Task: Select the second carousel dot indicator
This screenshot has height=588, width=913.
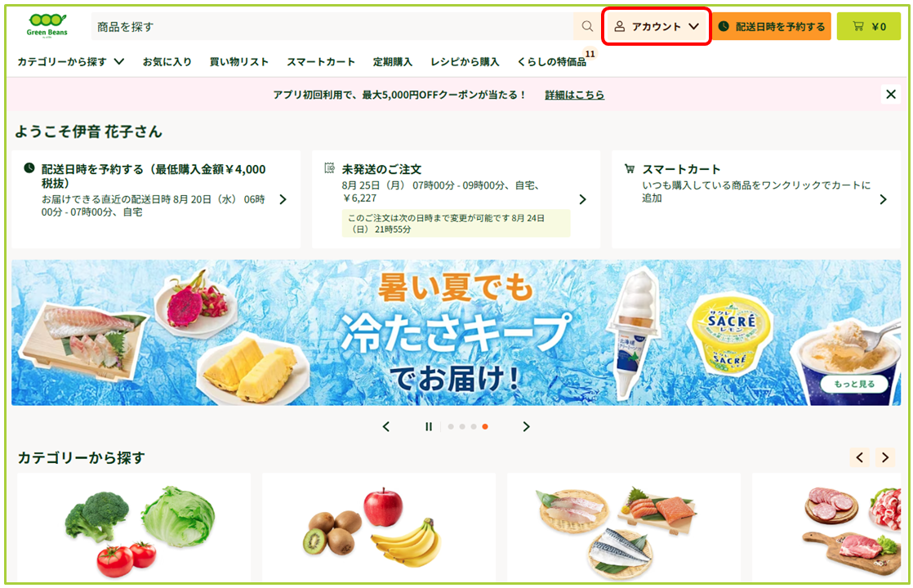Action: [462, 427]
